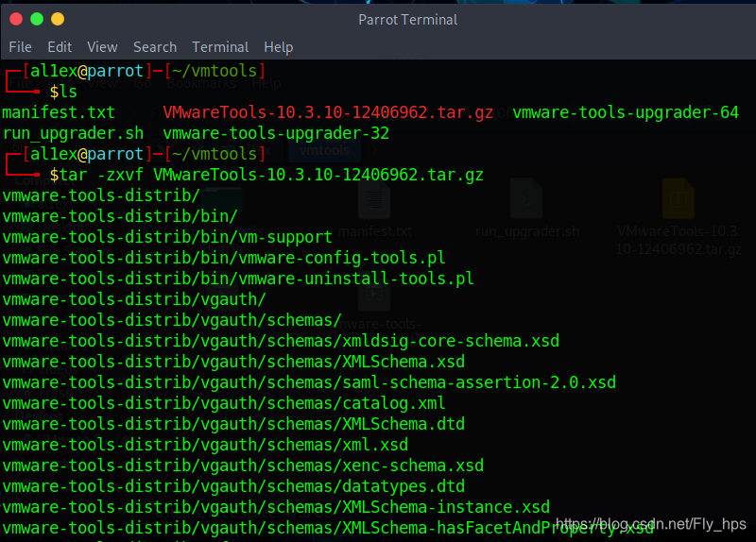Click the $ls command text
This screenshot has width=756, height=542.
(x=63, y=92)
